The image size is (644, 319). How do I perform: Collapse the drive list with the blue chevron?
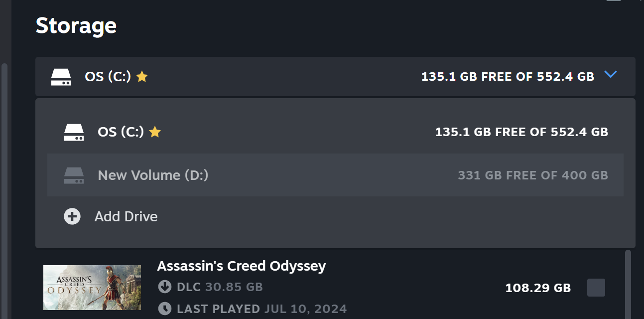click(x=611, y=75)
